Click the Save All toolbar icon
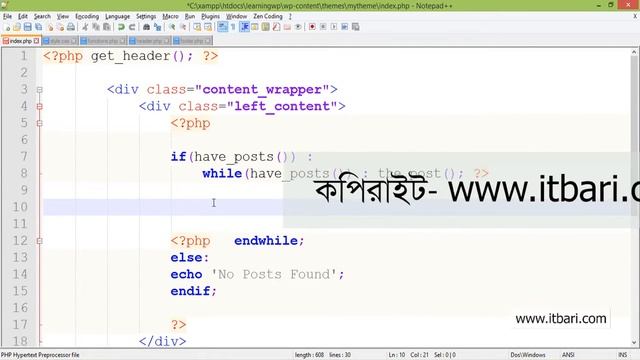This screenshot has height=360, width=640. (x=38, y=27)
